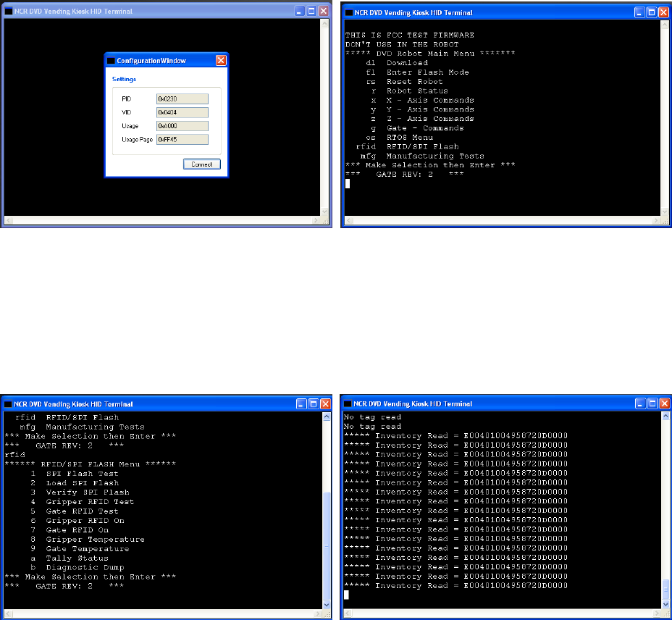The width and height of the screenshot is (672, 620).
Task: Click the 'DON'T USE IN THE ROBOT' line
Action: pos(402,45)
